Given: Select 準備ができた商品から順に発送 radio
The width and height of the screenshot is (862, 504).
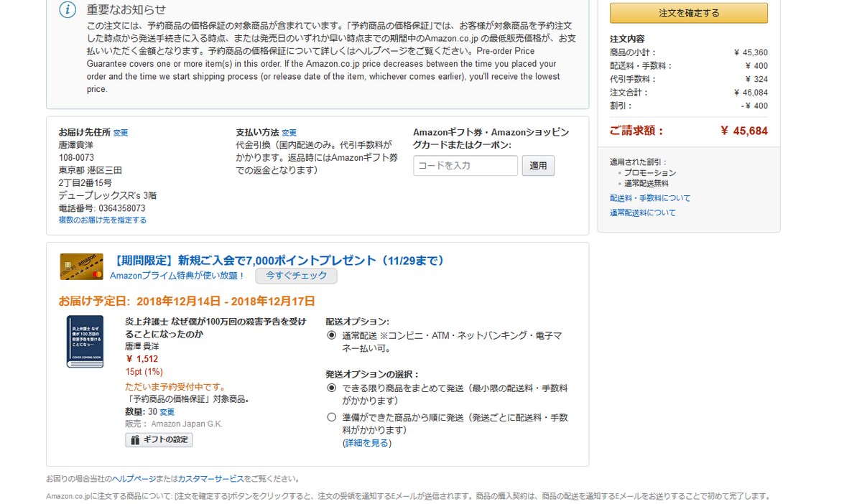Looking at the screenshot, I should (331, 417).
